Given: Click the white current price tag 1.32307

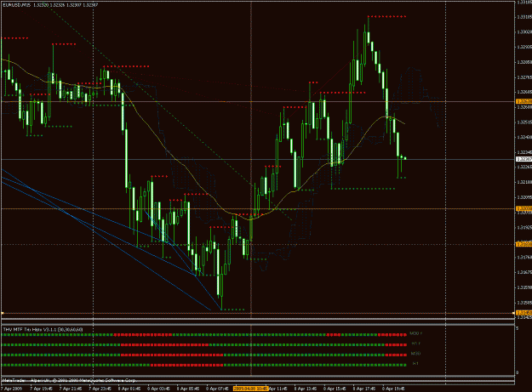Looking at the screenshot, I should coord(523,159).
